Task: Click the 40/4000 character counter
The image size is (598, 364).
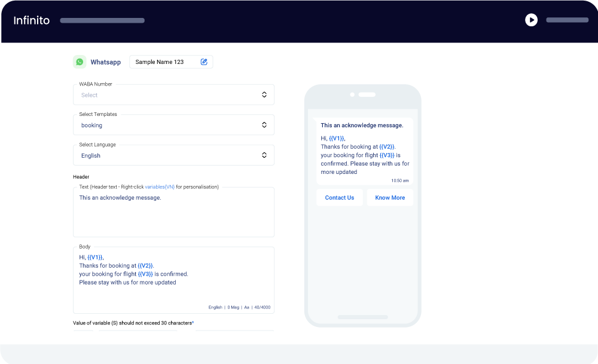Action: 263,307
